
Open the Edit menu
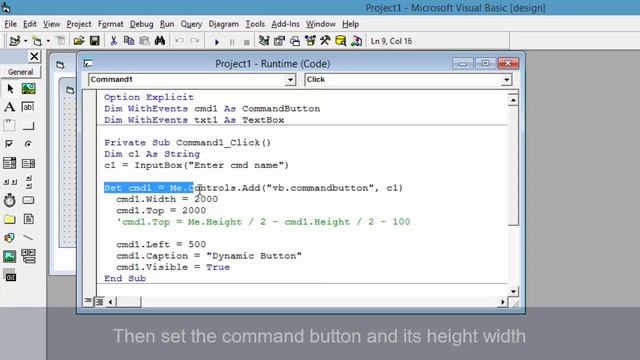coord(29,24)
